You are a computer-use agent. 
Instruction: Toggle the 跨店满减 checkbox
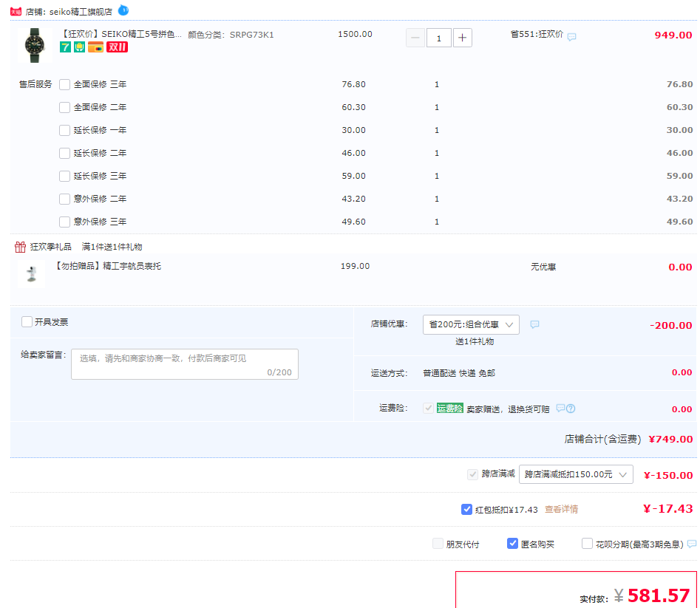[472, 474]
